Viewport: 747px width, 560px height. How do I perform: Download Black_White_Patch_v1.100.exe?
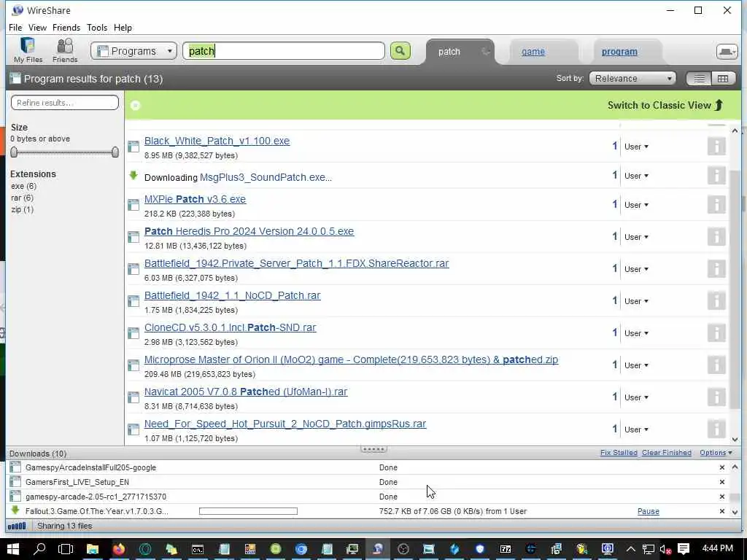217,141
